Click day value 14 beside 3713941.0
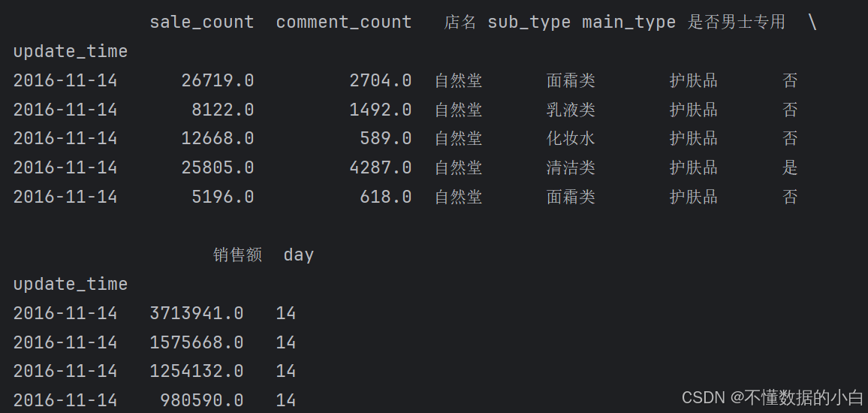 coord(285,313)
